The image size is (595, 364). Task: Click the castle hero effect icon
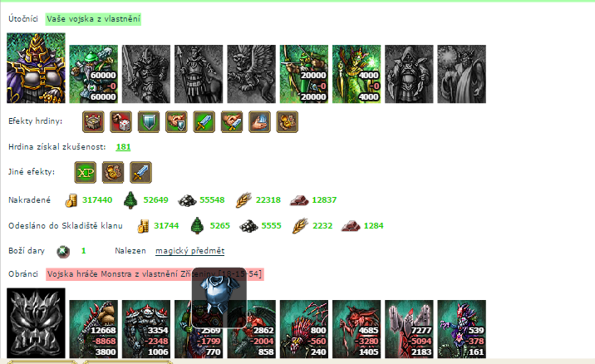[x=93, y=122]
